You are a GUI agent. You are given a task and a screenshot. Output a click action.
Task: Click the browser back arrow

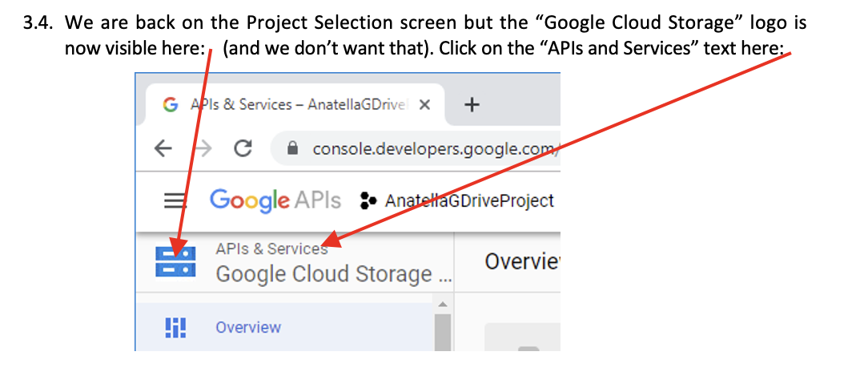tap(163, 149)
